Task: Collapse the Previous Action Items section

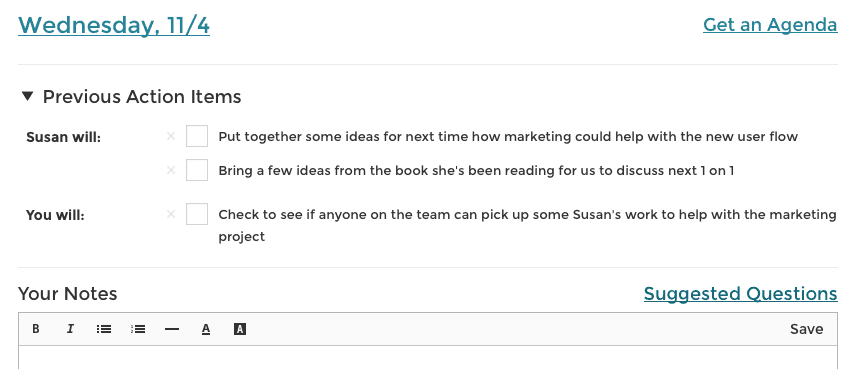Action: click(x=27, y=96)
